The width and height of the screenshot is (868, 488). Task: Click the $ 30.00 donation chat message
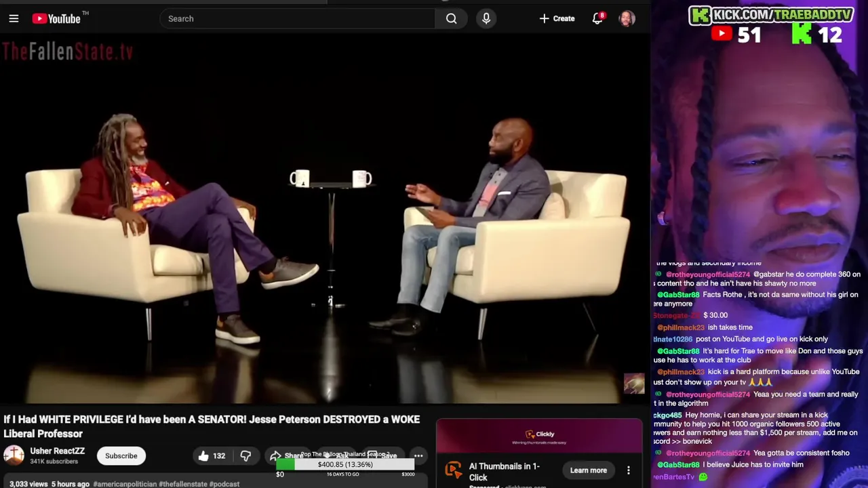(715, 315)
